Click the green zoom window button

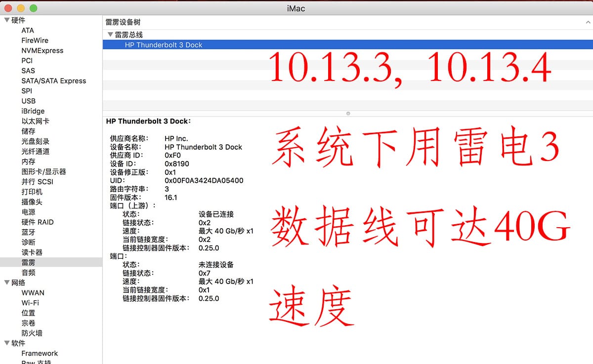pyautogui.click(x=34, y=8)
